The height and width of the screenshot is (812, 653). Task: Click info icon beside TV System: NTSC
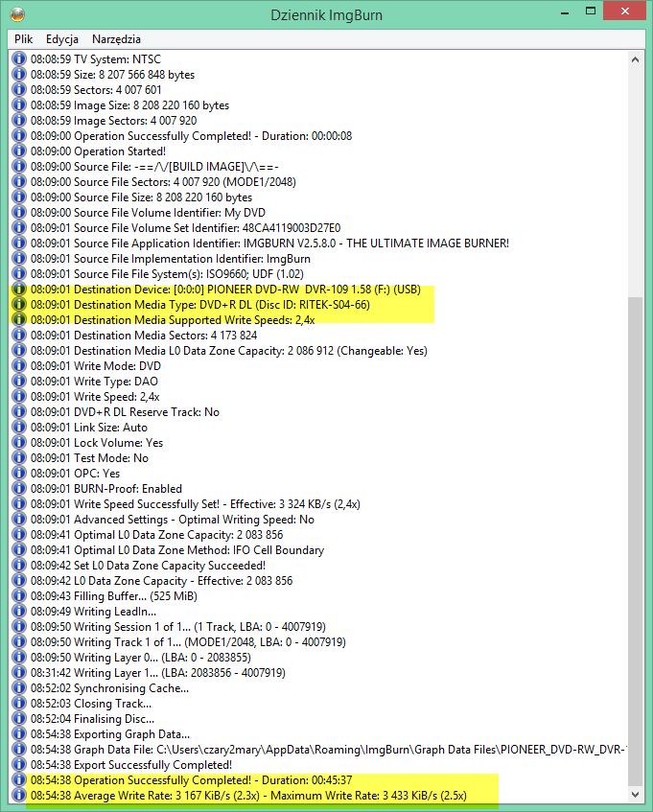[x=19, y=59]
